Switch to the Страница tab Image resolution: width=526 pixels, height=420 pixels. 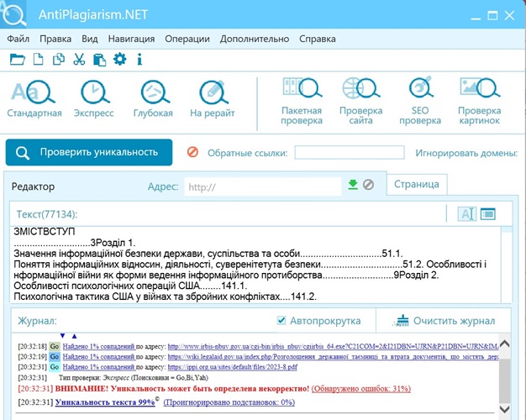point(417,184)
